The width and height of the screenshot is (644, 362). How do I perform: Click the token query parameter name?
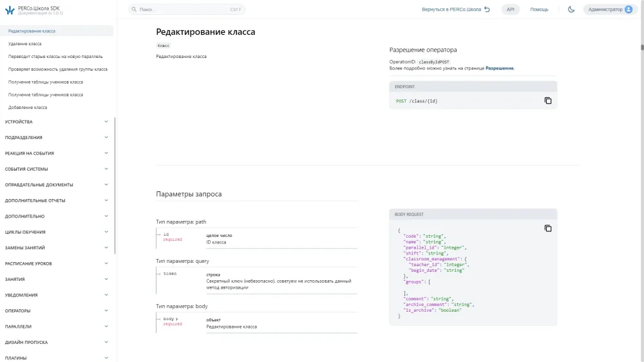point(169,274)
